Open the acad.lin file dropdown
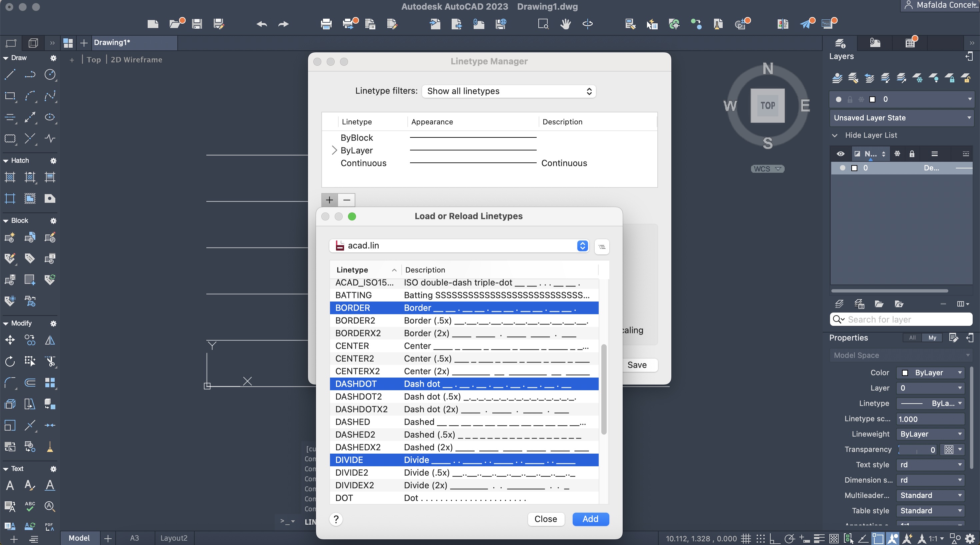 [x=459, y=246]
